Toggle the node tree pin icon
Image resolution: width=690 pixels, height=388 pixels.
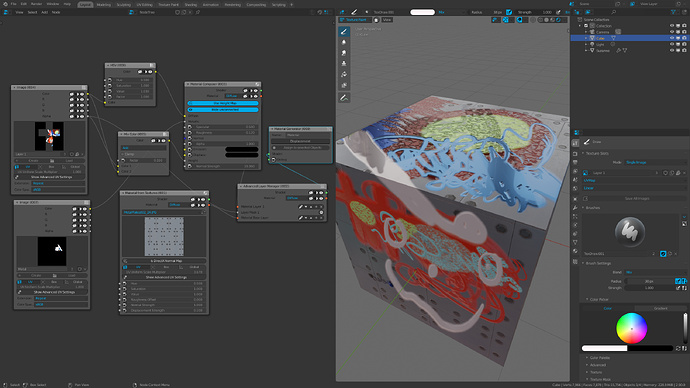[198, 12]
